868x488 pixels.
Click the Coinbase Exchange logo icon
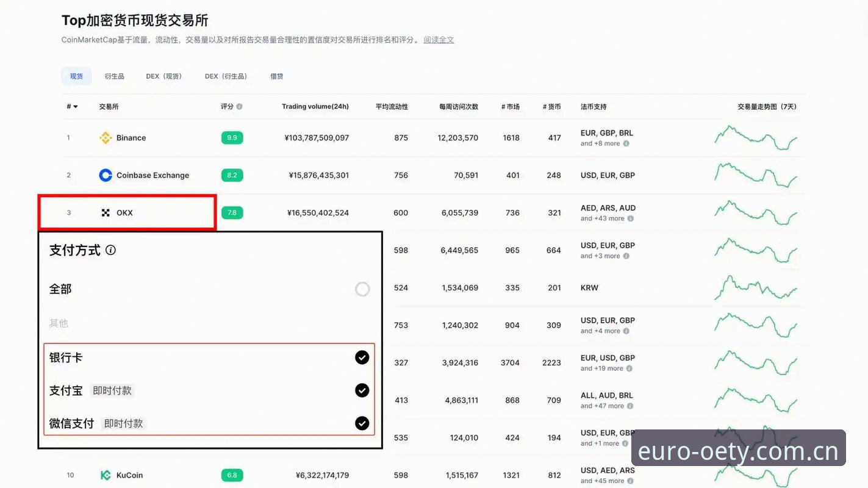click(x=106, y=175)
